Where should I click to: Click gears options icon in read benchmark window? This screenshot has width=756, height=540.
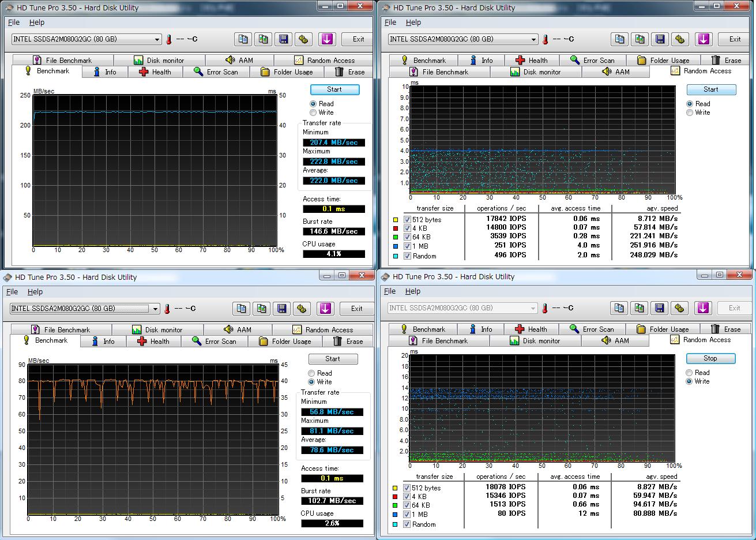pos(303,39)
